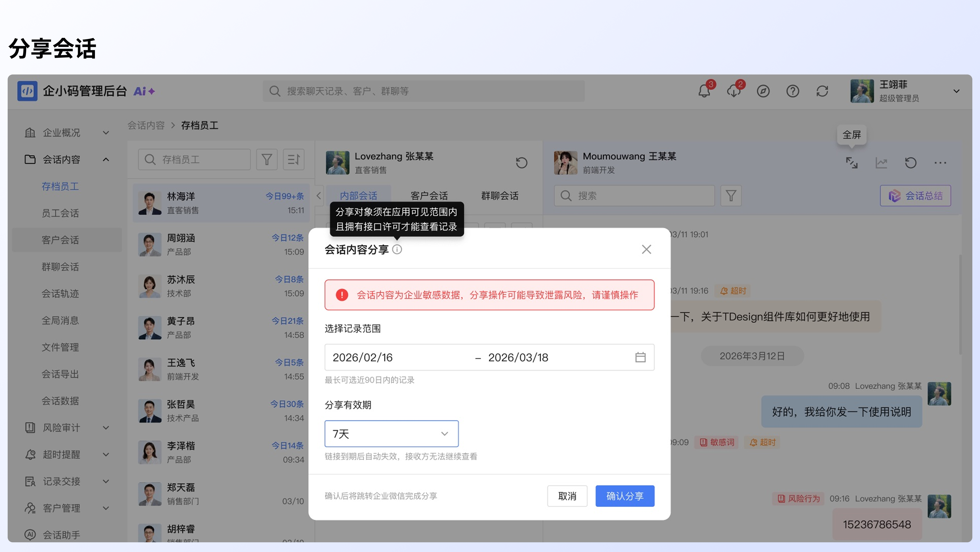The width and height of the screenshot is (980, 552).
Task: Click the filter icon next to chat search
Action: click(731, 196)
